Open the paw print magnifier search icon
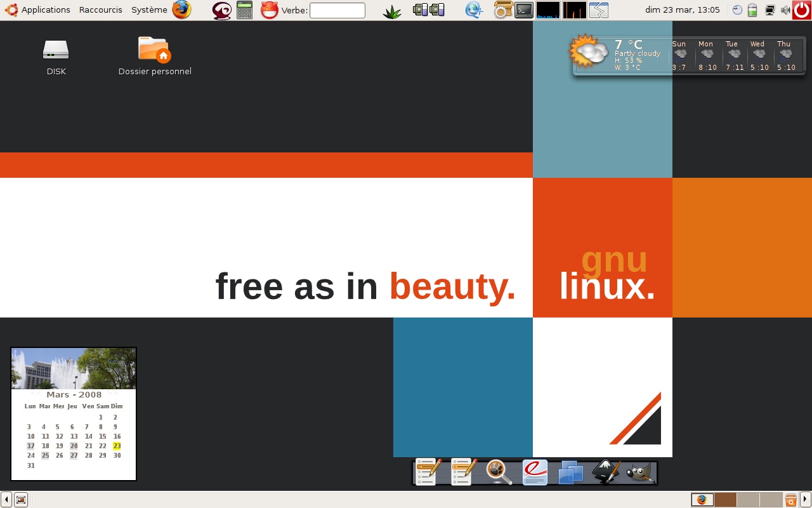 pos(499,472)
